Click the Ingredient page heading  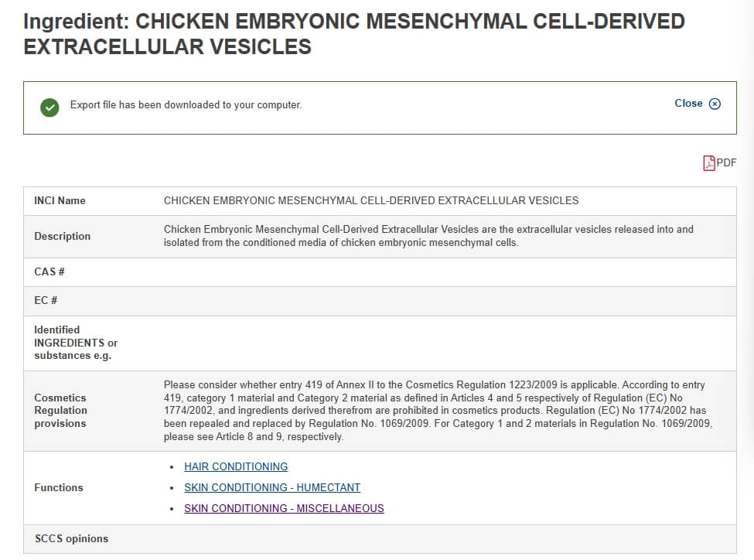tap(354, 34)
